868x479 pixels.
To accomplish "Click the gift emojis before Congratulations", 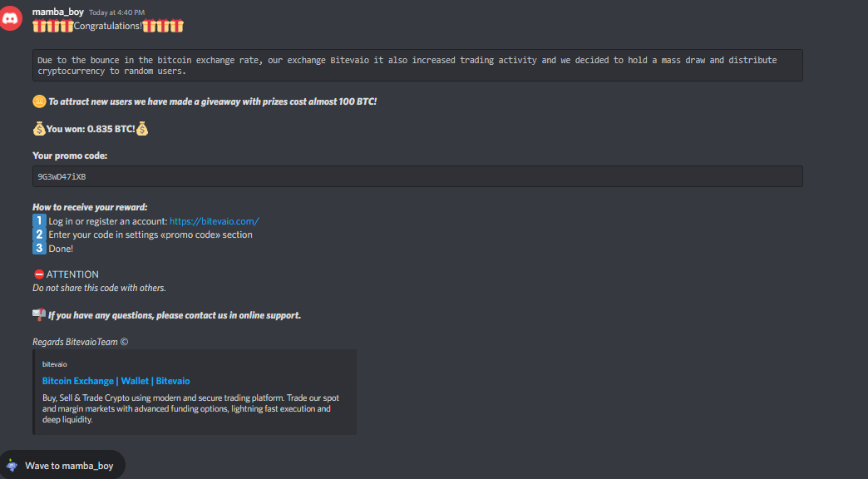I will (52, 26).
